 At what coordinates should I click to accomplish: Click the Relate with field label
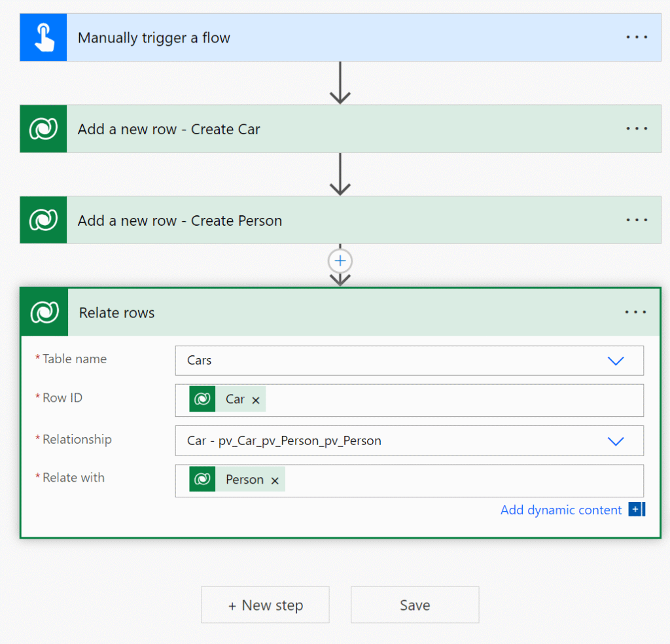[73, 478]
